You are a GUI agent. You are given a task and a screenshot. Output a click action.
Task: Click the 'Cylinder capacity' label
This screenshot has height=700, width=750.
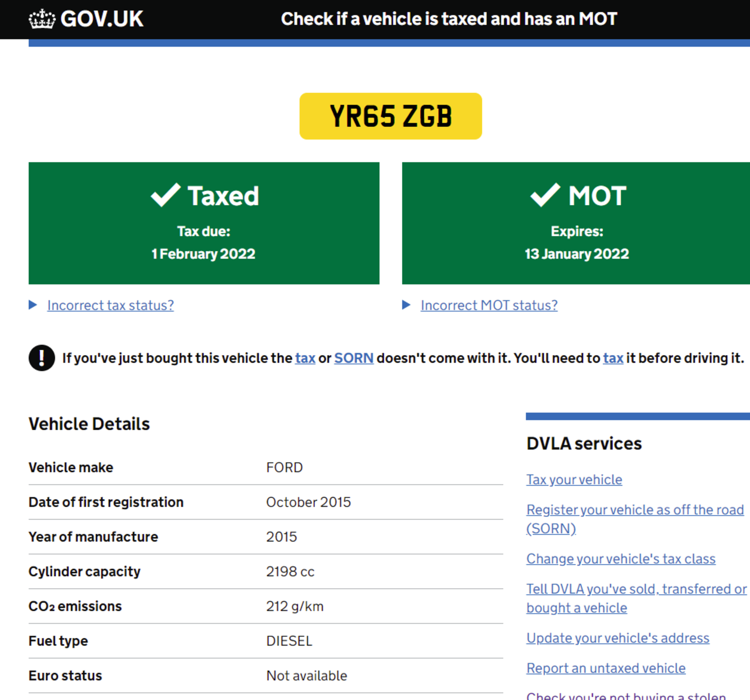[x=84, y=572]
